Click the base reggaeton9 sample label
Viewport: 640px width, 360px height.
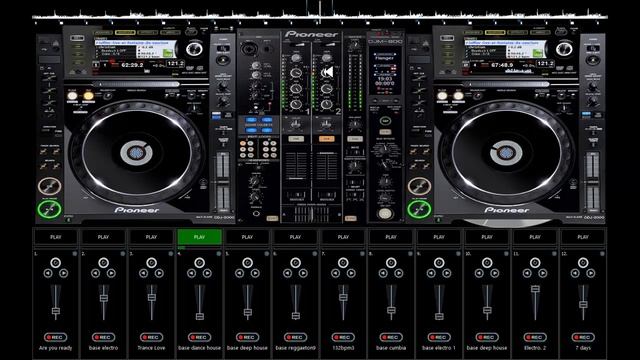coord(295,348)
